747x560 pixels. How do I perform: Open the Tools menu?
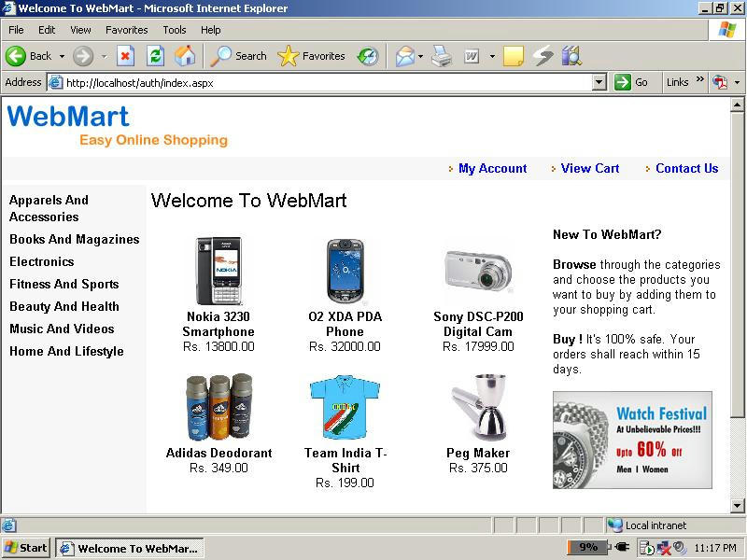click(175, 30)
